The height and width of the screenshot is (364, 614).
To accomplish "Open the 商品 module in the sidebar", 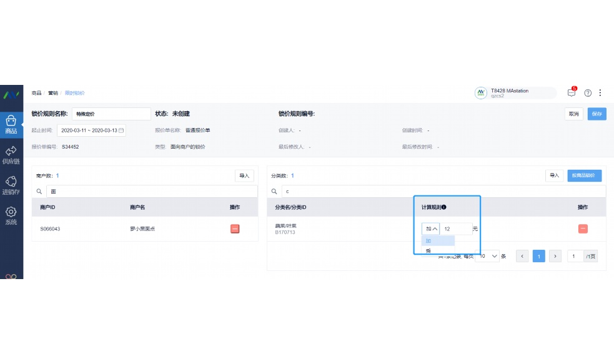I will [x=11, y=122].
